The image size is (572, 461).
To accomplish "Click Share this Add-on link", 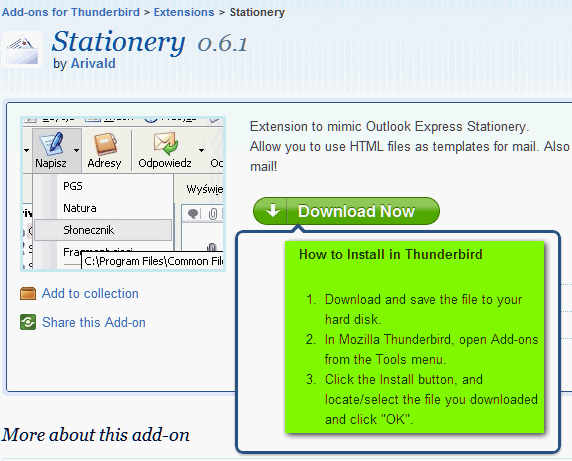I will (x=94, y=322).
